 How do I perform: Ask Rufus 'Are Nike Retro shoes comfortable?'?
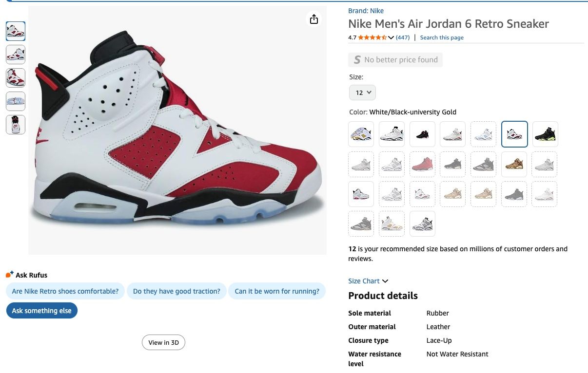click(65, 291)
